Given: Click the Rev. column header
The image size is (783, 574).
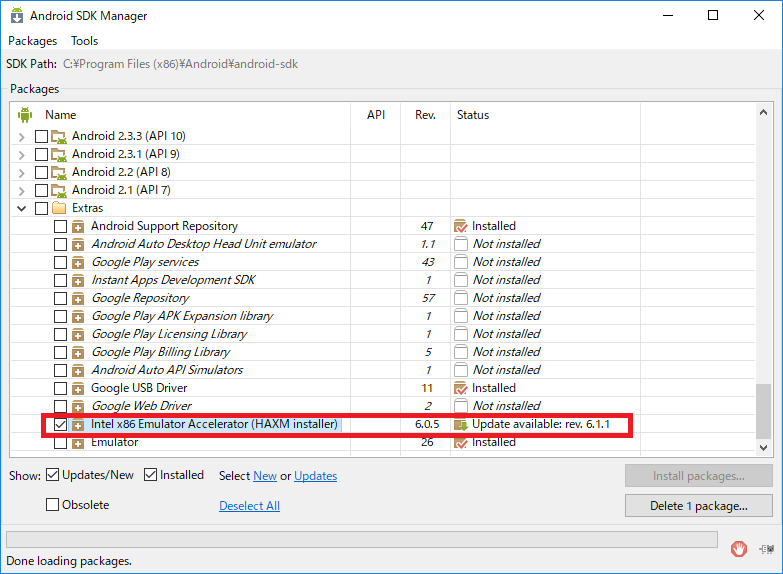Looking at the screenshot, I should click(425, 115).
